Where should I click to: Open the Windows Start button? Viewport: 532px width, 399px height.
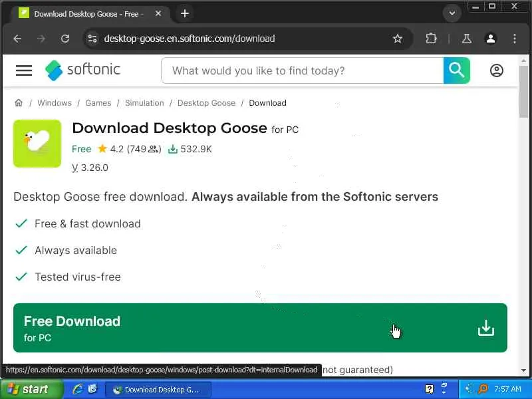pos(31,389)
